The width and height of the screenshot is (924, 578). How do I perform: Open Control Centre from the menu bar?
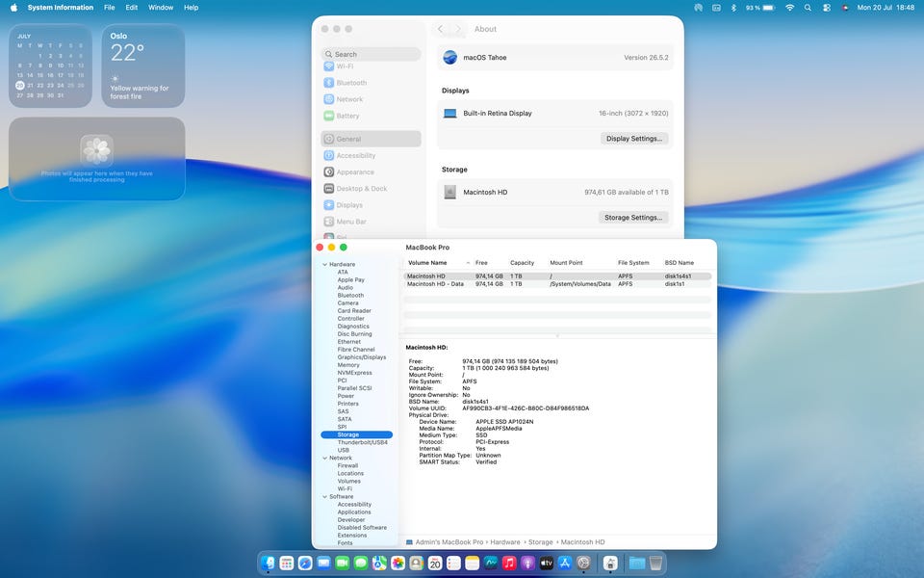(827, 8)
